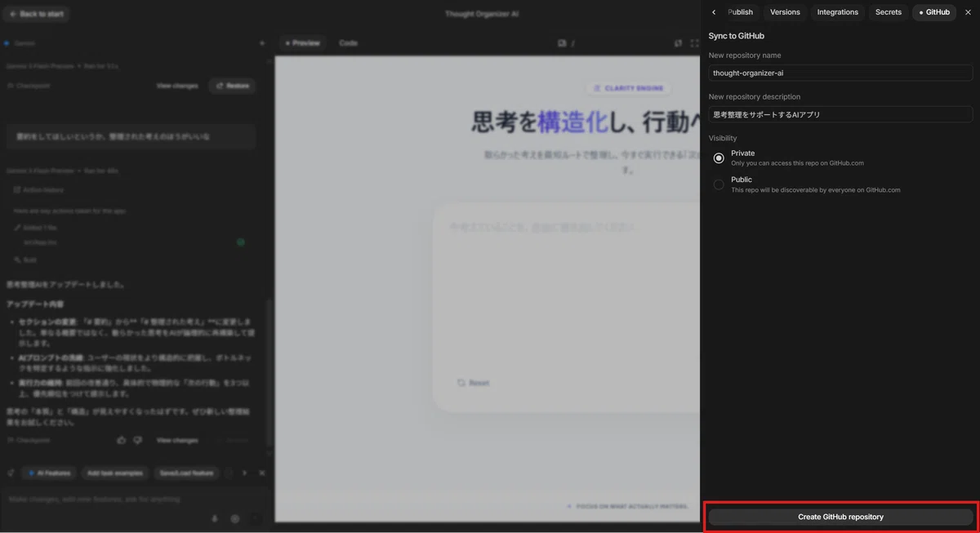The width and height of the screenshot is (980, 533).
Task: Click Restore next to first checkpoint
Action: [233, 85]
